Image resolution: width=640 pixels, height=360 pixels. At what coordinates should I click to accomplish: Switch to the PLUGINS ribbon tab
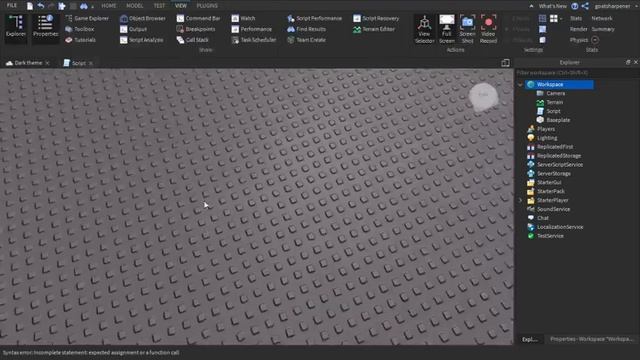(207, 6)
